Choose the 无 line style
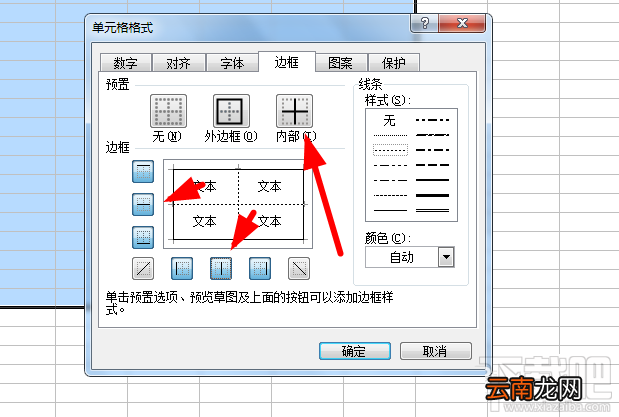619x417 pixels. (x=390, y=120)
